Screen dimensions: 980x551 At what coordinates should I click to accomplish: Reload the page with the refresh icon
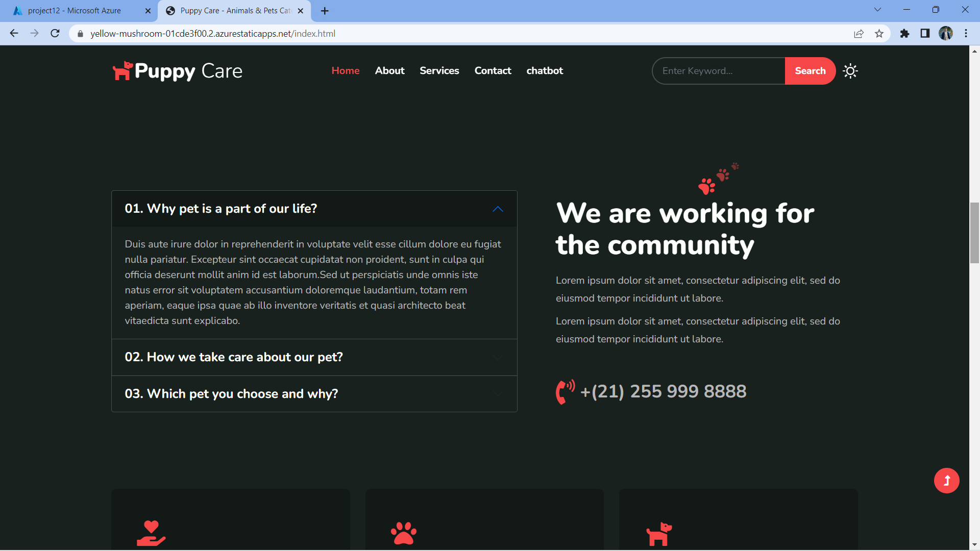click(55, 33)
